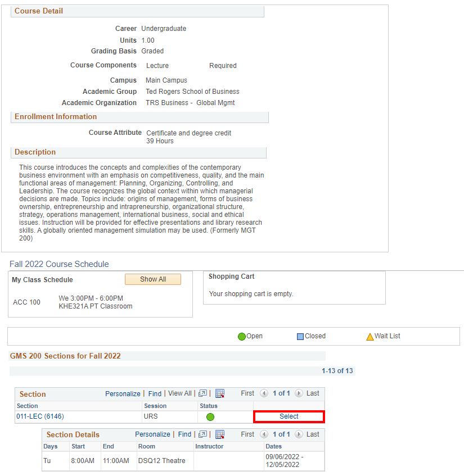This screenshot has height=476, width=464.
Task: Open Section Details in new window icon
Action: pyautogui.click(x=203, y=434)
